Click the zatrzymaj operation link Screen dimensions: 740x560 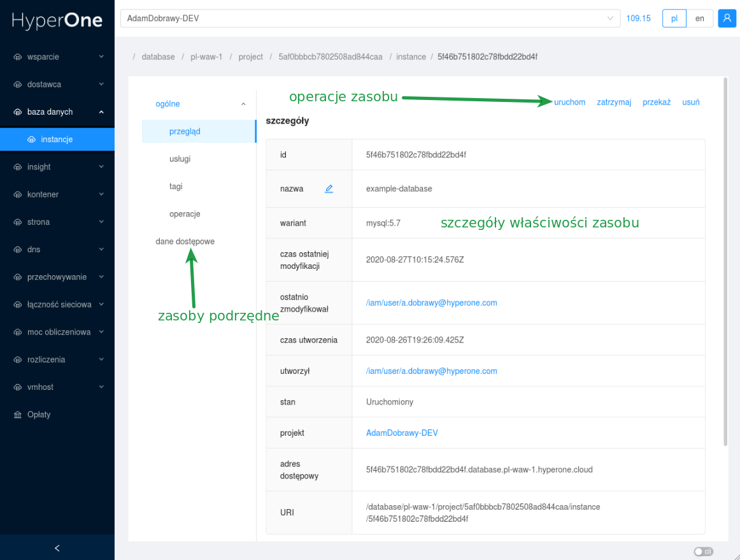614,102
